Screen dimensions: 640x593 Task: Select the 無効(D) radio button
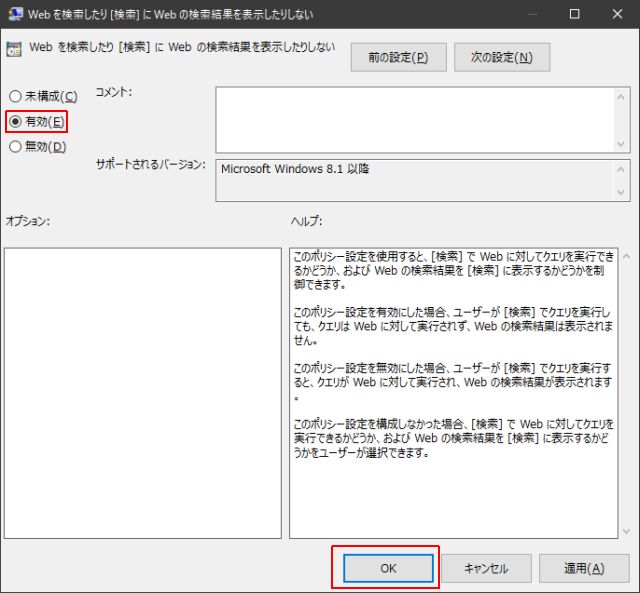click(15, 147)
